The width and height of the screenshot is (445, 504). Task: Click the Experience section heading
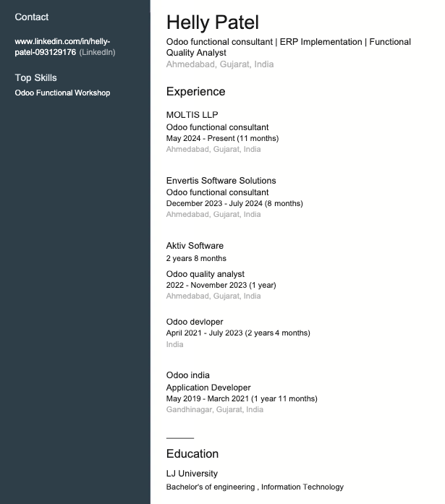tap(195, 91)
